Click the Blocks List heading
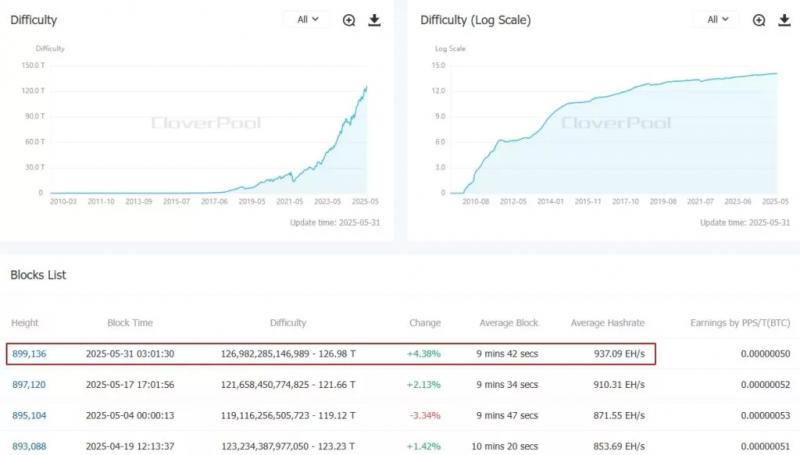This screenshot has height=455, width=800. 38,275
